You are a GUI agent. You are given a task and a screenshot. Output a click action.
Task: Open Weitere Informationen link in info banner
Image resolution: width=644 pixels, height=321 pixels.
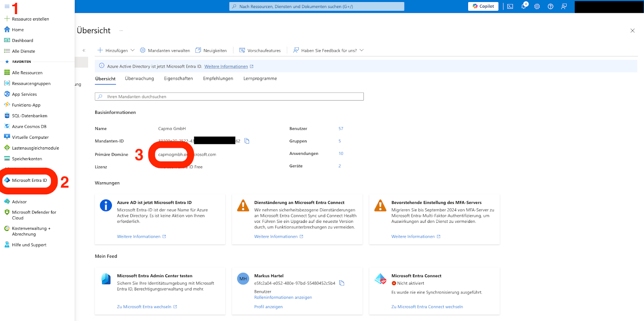(229, 66)
